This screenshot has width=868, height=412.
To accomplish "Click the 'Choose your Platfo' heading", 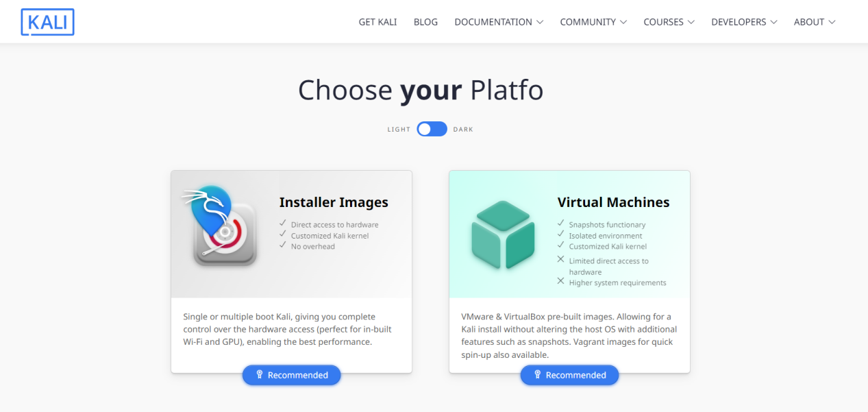I will point(421,90).
